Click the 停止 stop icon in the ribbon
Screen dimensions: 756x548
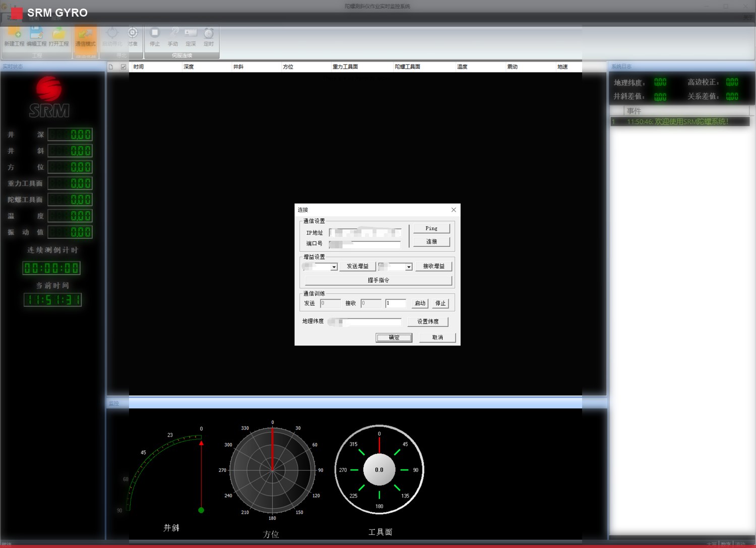point(155,36)
